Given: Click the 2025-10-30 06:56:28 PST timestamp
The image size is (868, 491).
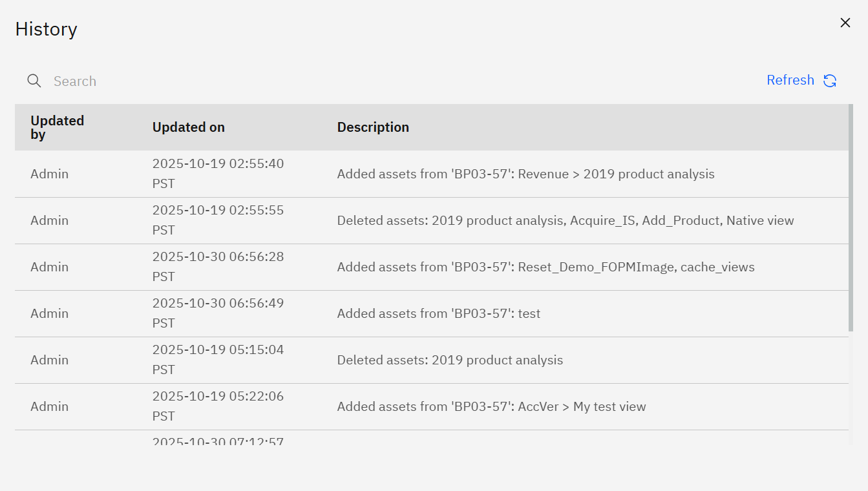Looking at the screenshot, I should click(x=218, y=266).
